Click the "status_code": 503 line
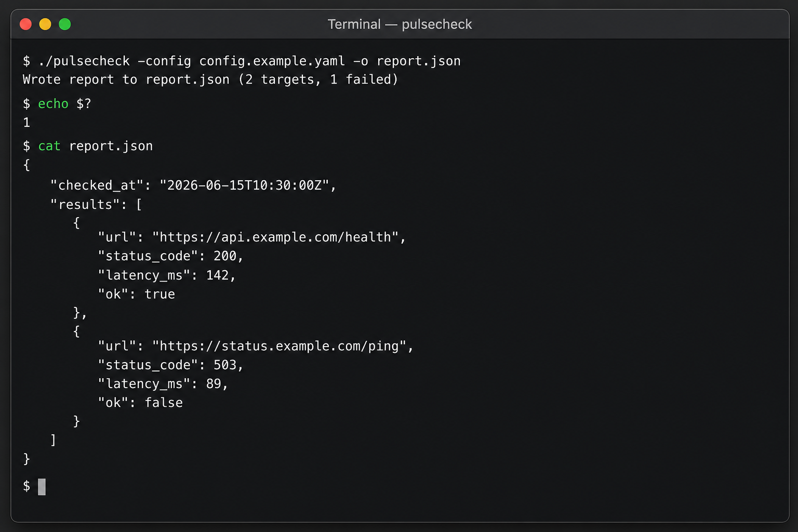This screenshot has height=532, width=798. tap(170, 365)
